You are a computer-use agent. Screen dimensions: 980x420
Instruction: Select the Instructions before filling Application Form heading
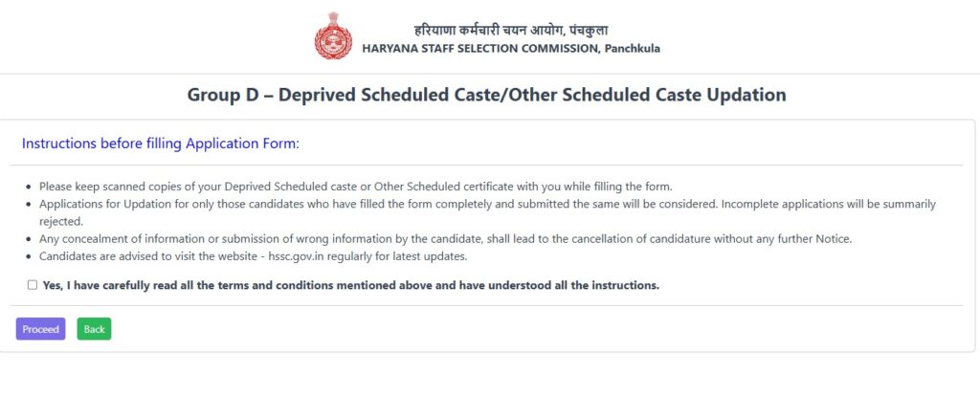point(161,144)
